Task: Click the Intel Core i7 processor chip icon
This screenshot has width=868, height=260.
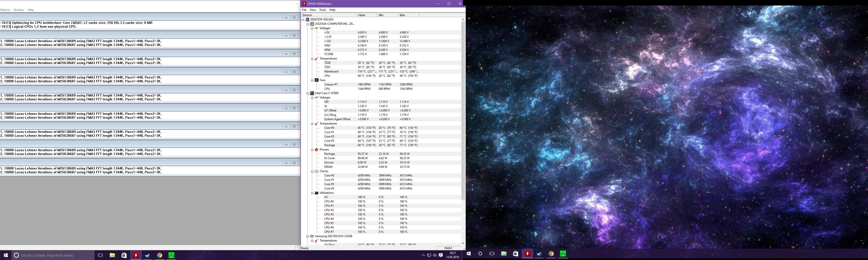Action: (312, 93)
